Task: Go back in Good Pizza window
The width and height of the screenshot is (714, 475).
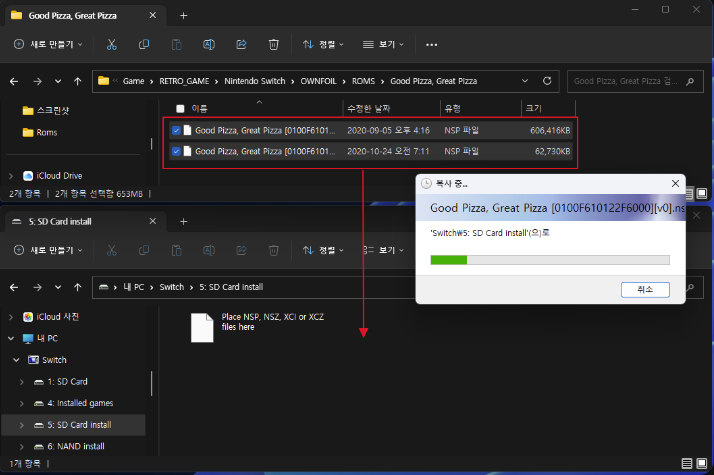Action: click(14, 81)
